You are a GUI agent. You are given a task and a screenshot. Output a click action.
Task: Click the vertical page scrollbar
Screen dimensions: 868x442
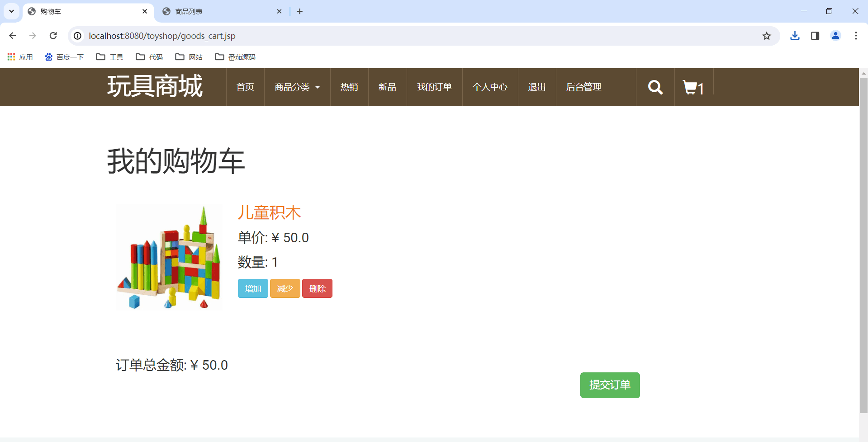pyautogui.click(x=863, y=245)
